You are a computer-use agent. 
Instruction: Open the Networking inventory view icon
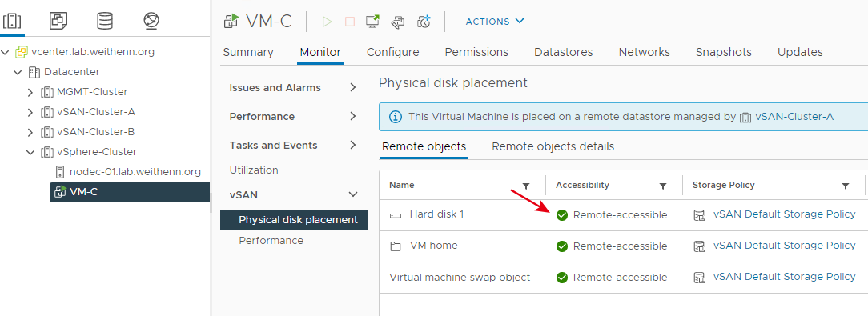tap(151, 21)
